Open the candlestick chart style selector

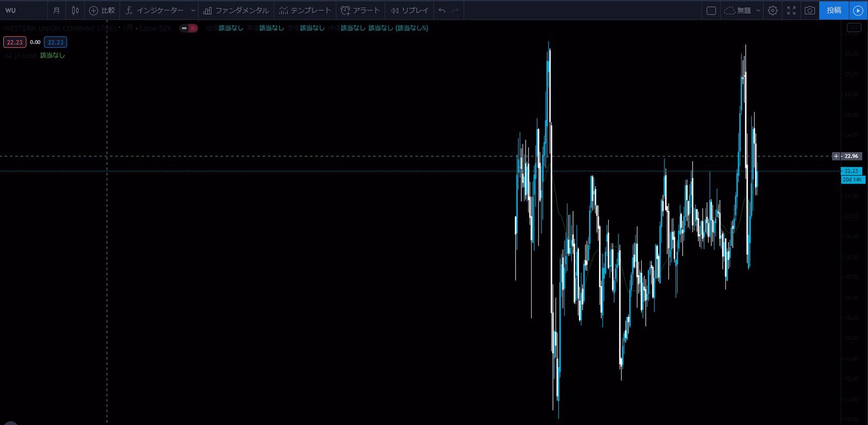75,10
